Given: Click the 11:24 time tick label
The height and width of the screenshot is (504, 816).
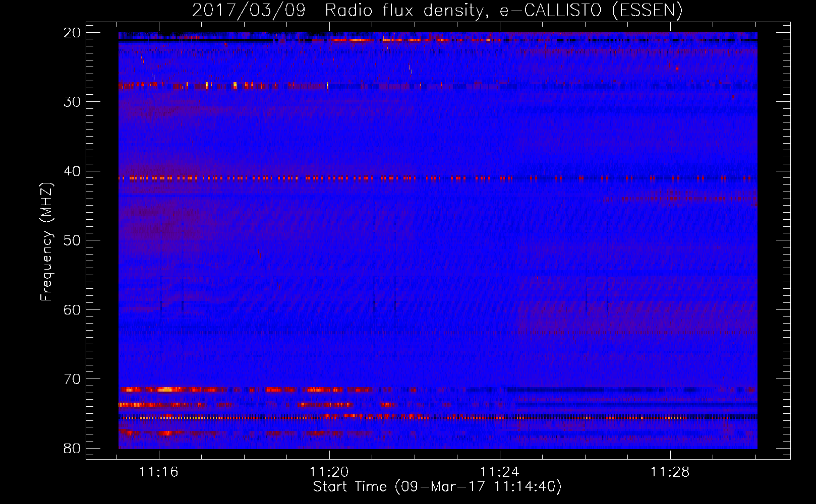Looking at the screenshot, I should (x=500, y=472).
